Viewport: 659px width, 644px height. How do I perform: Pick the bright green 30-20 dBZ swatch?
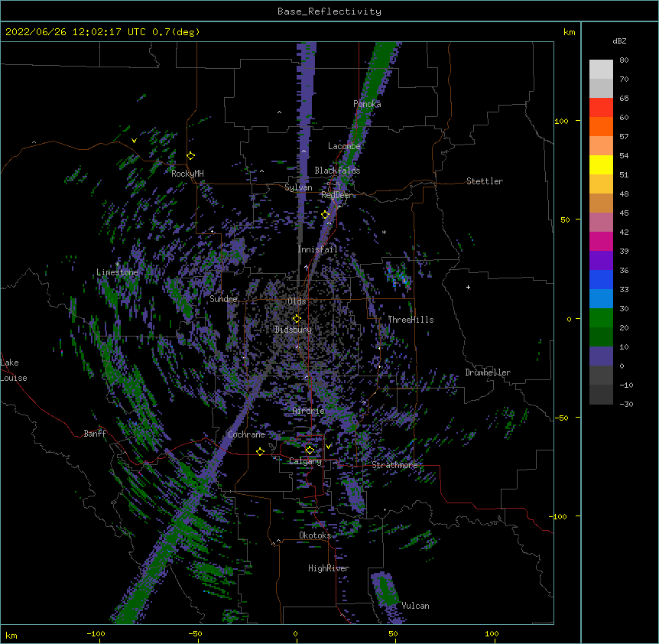(x=601, y=318)
